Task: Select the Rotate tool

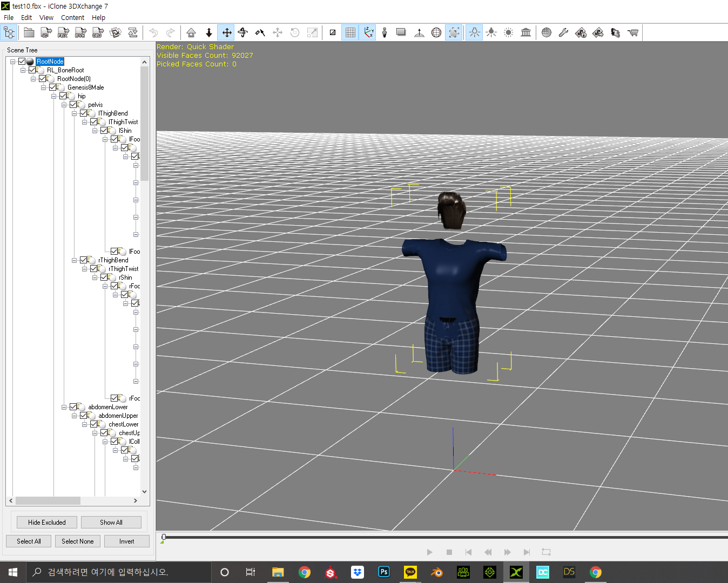Action: coord(243,33)
